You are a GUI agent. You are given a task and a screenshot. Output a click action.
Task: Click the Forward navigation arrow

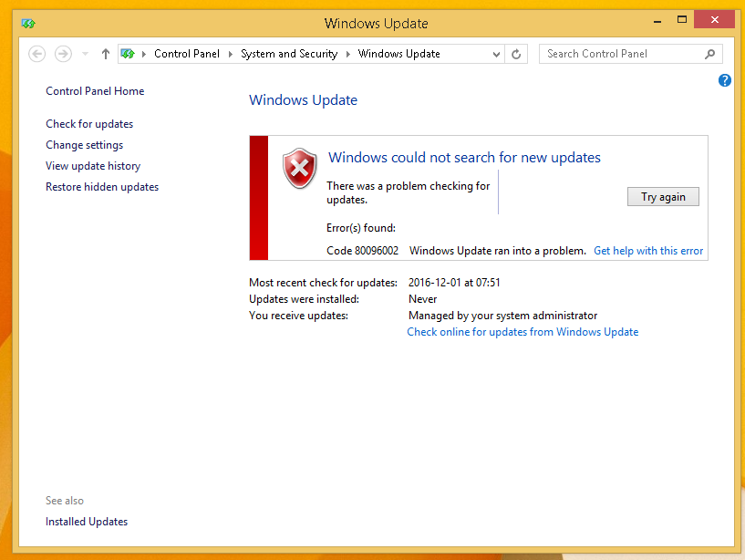click(x=63, y=54)
